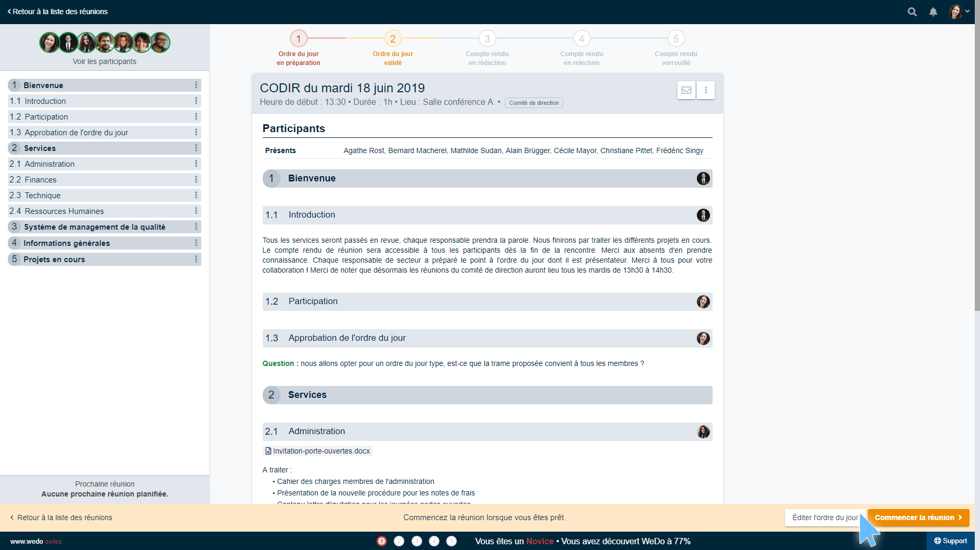Click 2 Services header in main agenda
This screenshot has height=550, width=980.
tap(487, 395)
